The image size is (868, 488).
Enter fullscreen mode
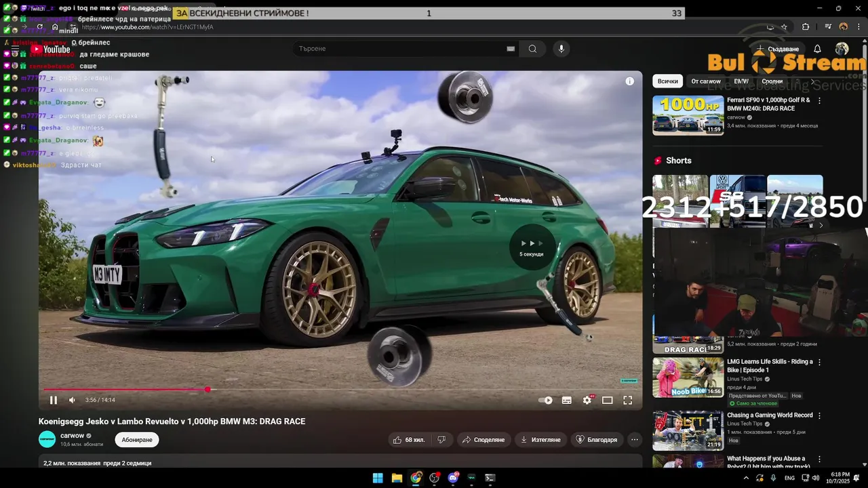tap(628, 400)
